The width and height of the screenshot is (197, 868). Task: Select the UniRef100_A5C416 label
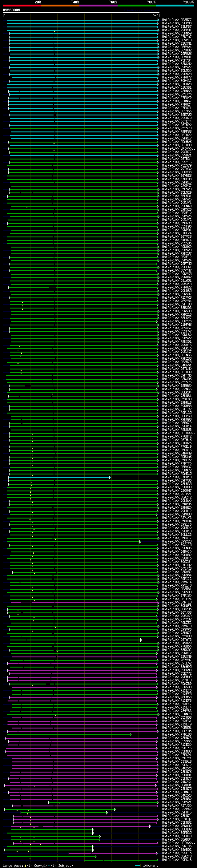coord(177,450)
